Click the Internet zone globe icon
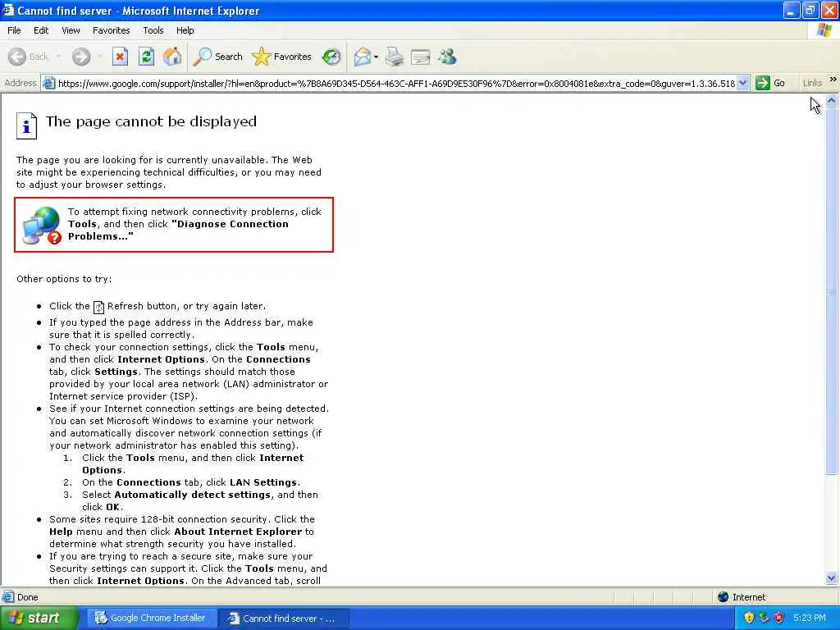The height and width of the screenshot is (630, 840). [723, 597]
